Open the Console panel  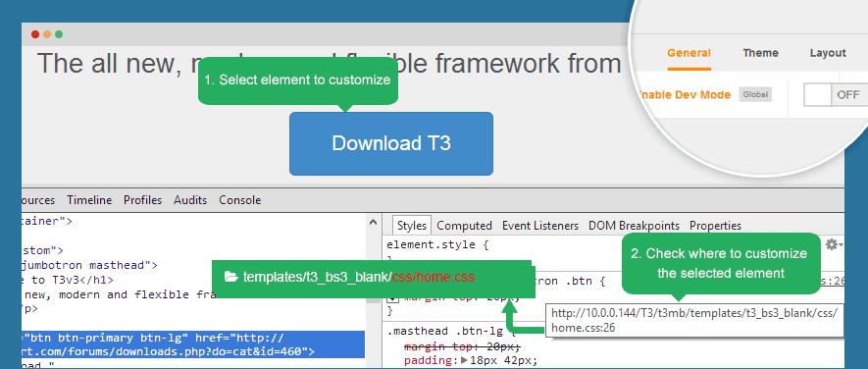[x=239, y=200]
